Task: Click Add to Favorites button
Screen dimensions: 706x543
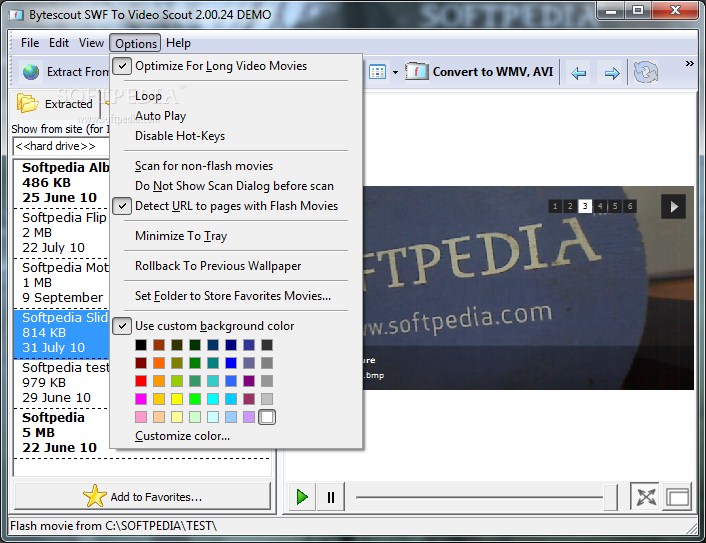Action: pyautogui.click(x=143, y=497)
